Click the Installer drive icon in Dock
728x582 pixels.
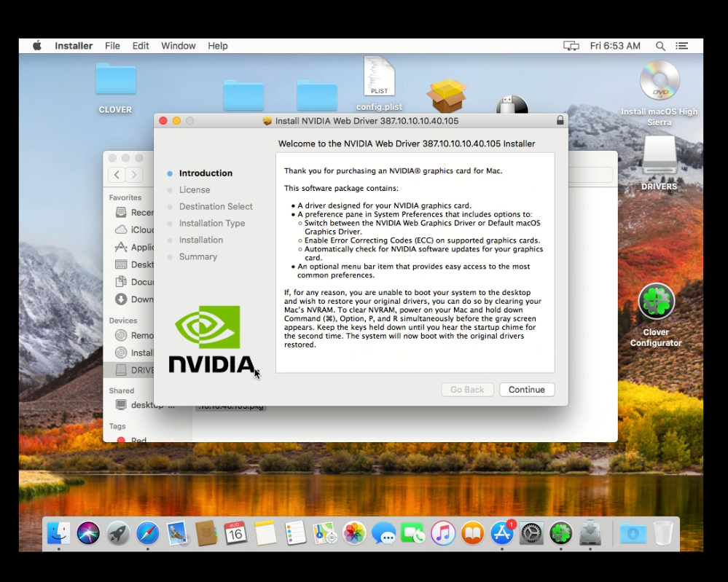[x=590, y=532]
